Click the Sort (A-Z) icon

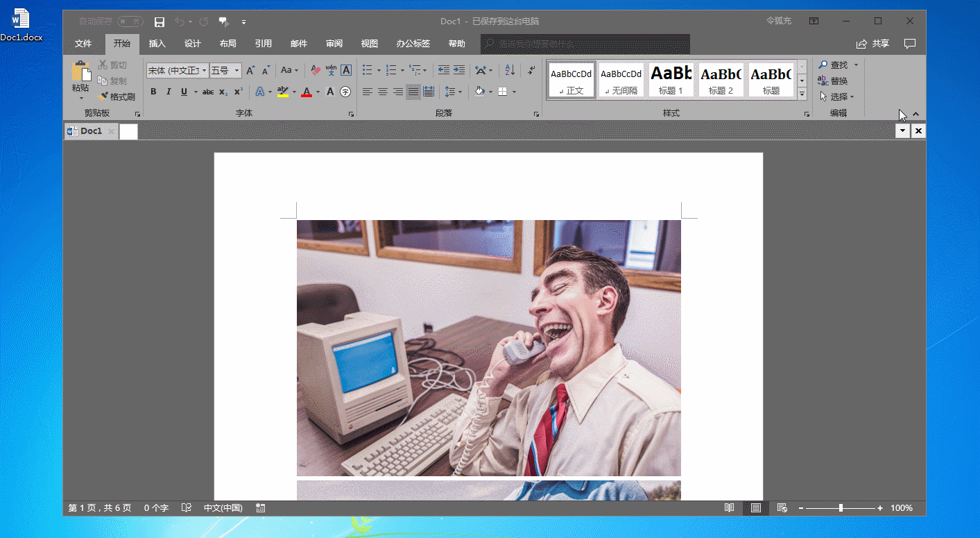[x=510, y=70]
